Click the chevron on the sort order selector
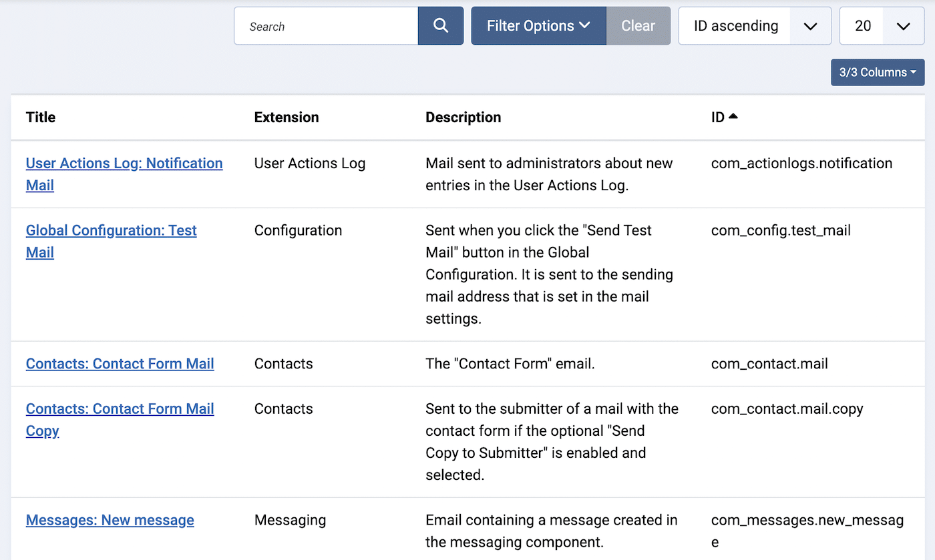This screenshot has height=560, width=935. 811,27
